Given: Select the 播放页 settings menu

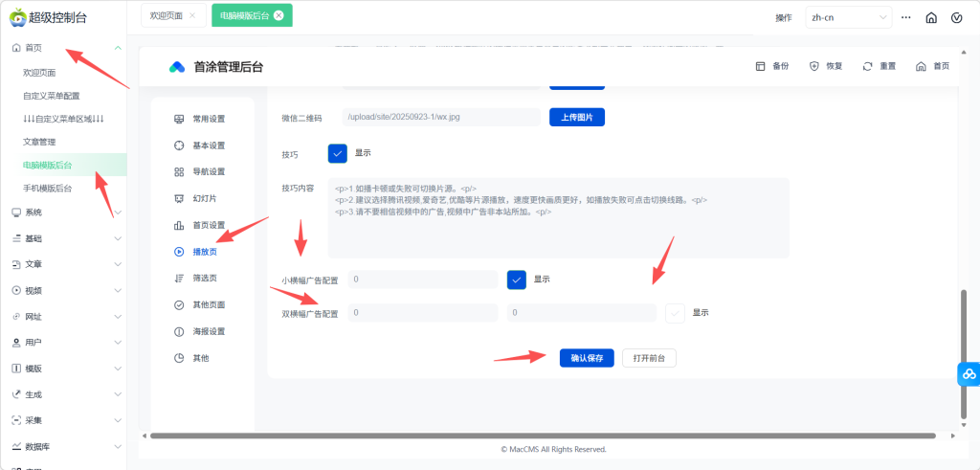Looking at the screenshot, I should coord(203,252).
